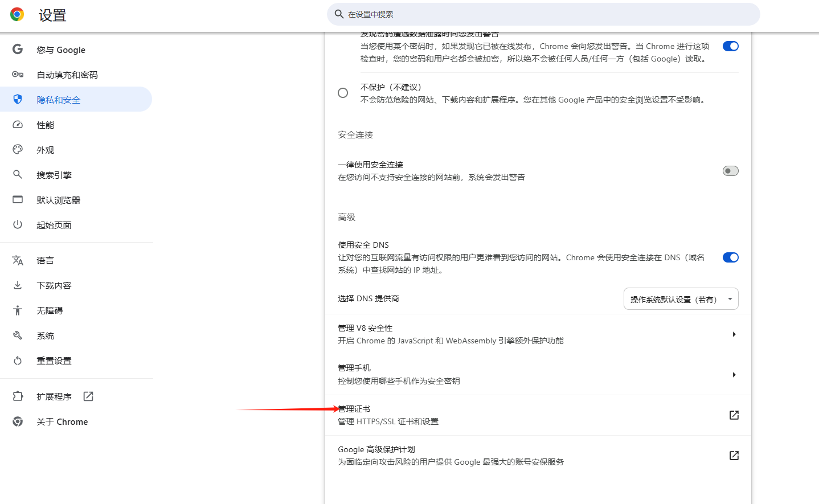The width and height of the screenshot is (819, 504).
Task: Click the Google G icon in sidebar
Action: coord(18,50)
